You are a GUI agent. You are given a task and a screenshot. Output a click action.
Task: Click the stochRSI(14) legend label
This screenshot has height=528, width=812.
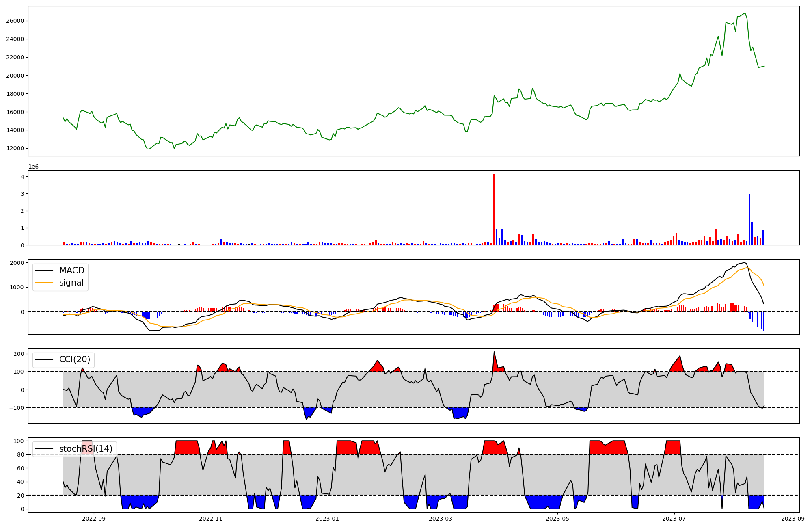[86, 448]
